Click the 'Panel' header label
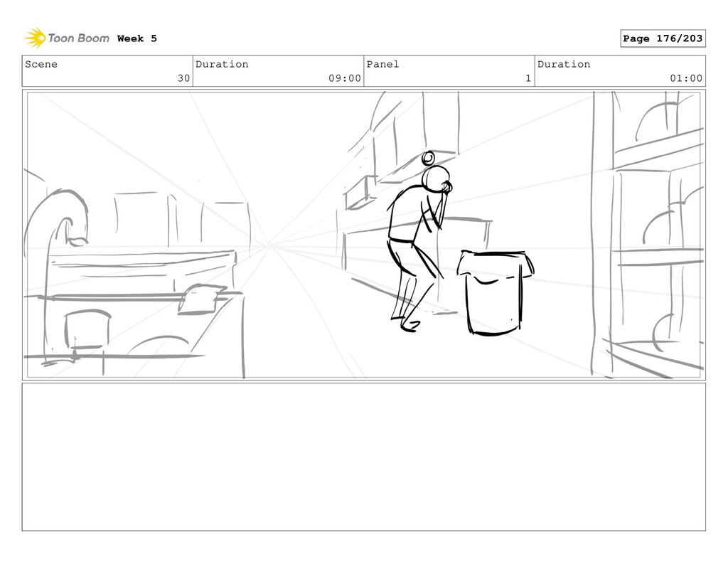This screenshot has height=564, width=728. click(382, 64)
